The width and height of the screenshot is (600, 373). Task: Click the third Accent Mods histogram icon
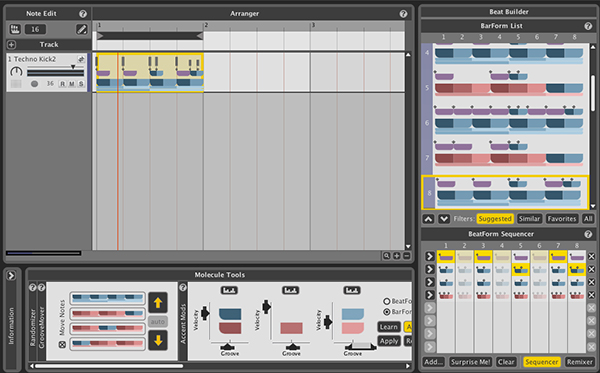352,290
